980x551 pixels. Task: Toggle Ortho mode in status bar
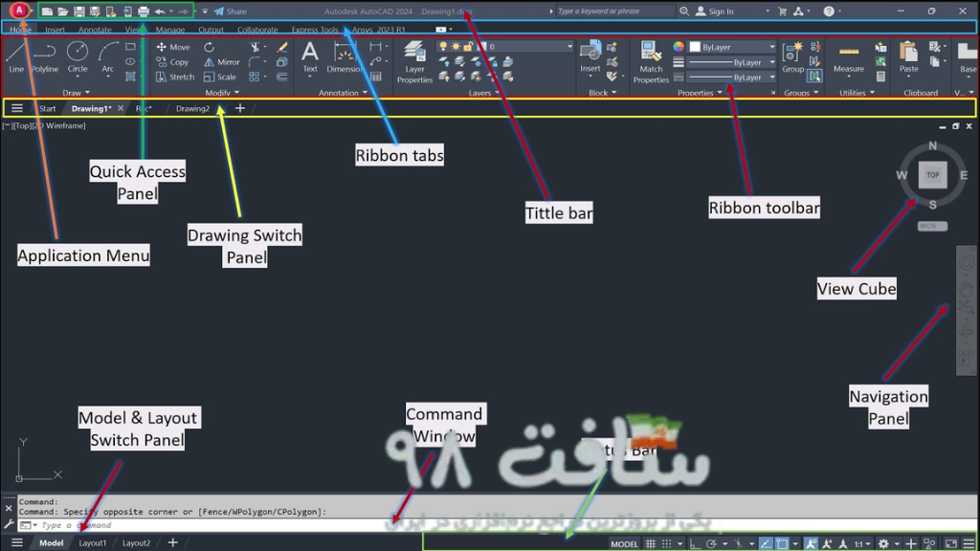[x=695, y=543]
